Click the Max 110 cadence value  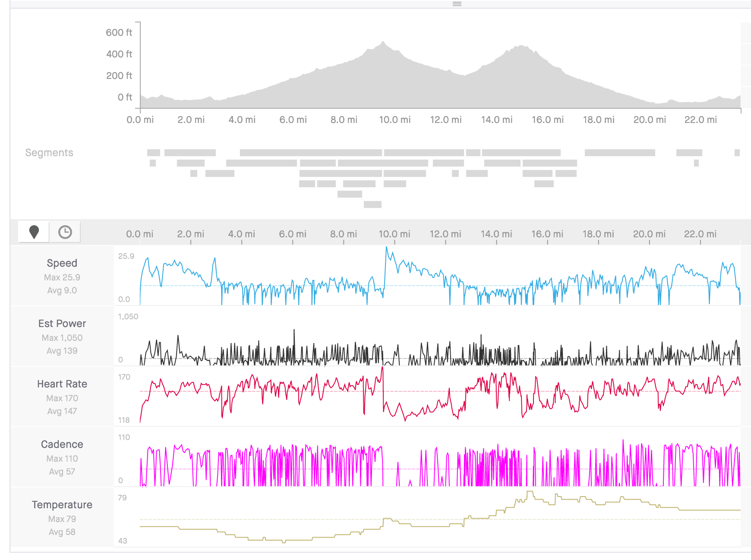pos(62,459)
